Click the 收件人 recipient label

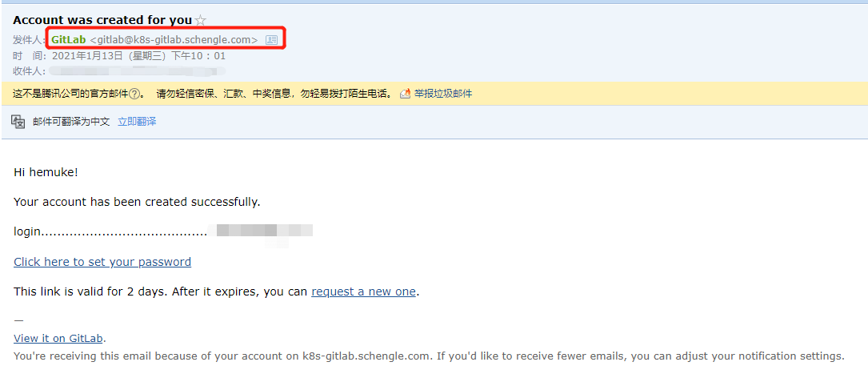tap(28, 71)
